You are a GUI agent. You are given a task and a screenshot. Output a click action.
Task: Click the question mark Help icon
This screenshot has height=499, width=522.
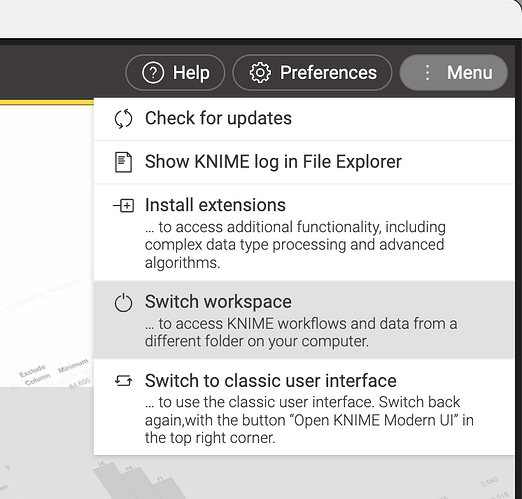pyautogui.click(x=153, y=73)
